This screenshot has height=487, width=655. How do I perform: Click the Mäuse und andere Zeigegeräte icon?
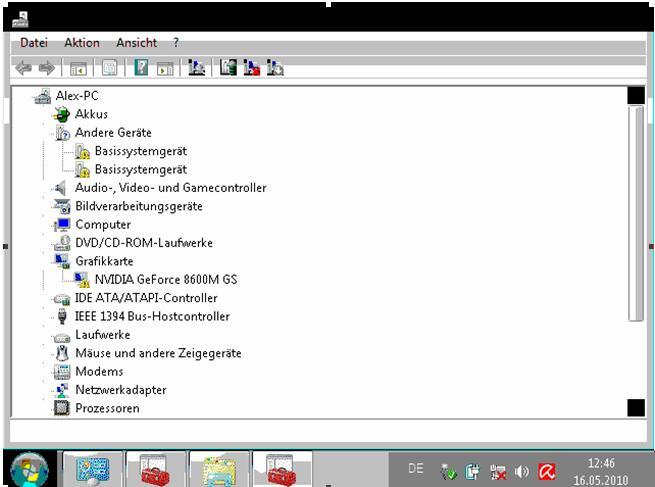(x=62, y=353)
